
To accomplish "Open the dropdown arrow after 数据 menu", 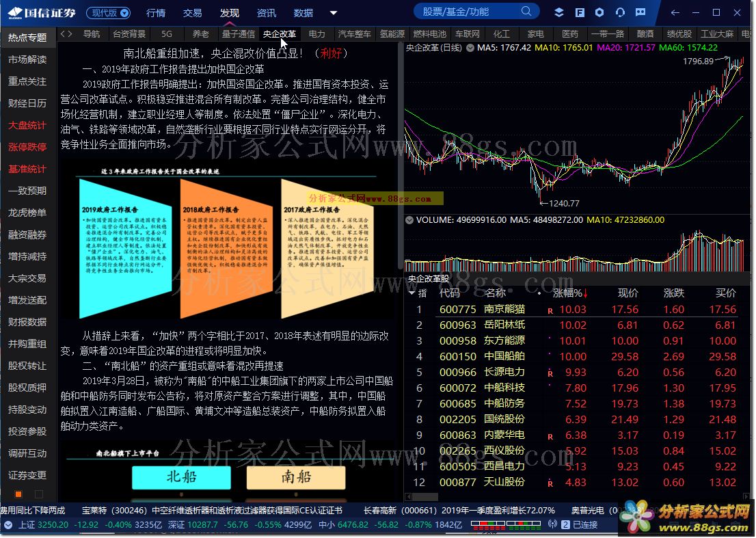I will click(x=333, y=13).
